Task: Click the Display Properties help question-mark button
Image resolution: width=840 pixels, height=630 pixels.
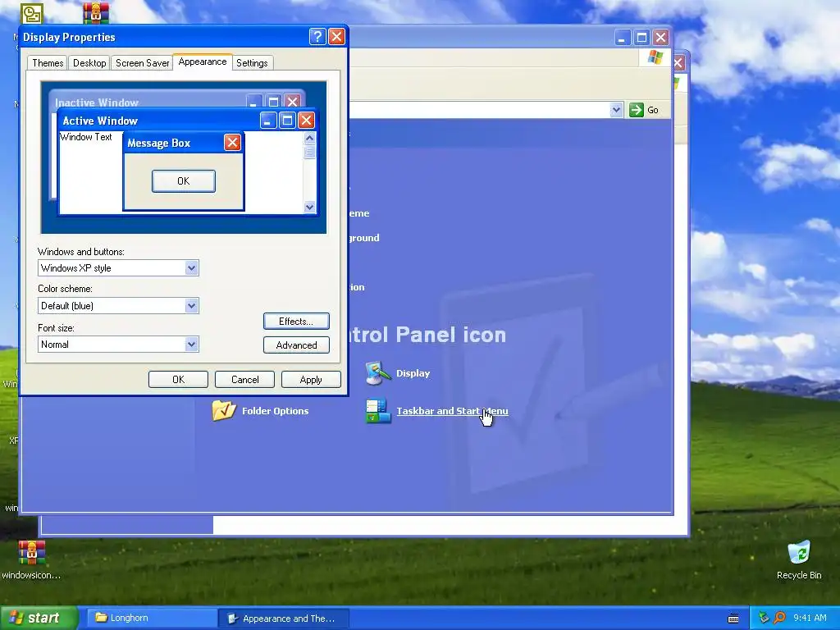Action: point(317,37)
